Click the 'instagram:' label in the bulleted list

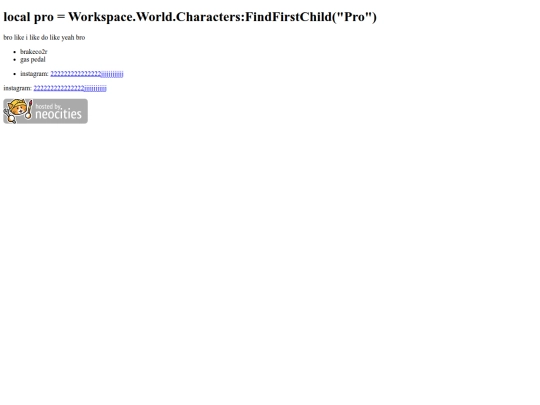[34, 74]
